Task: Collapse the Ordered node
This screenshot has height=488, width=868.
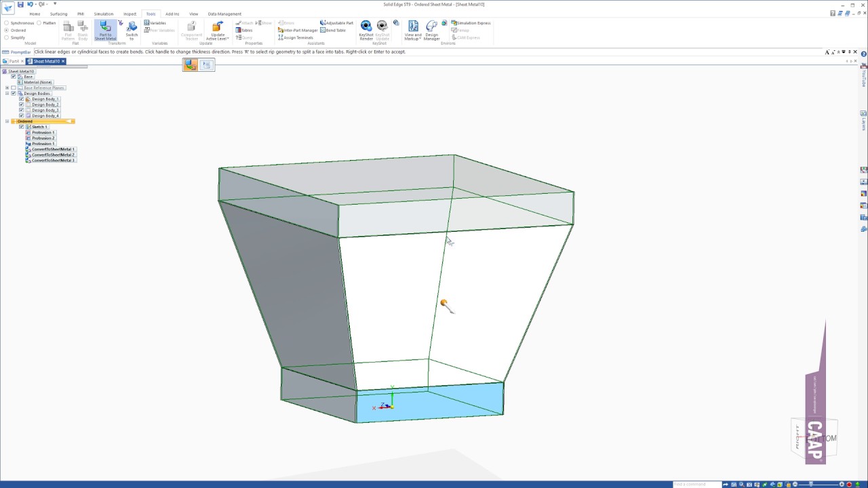Action: 7,121
